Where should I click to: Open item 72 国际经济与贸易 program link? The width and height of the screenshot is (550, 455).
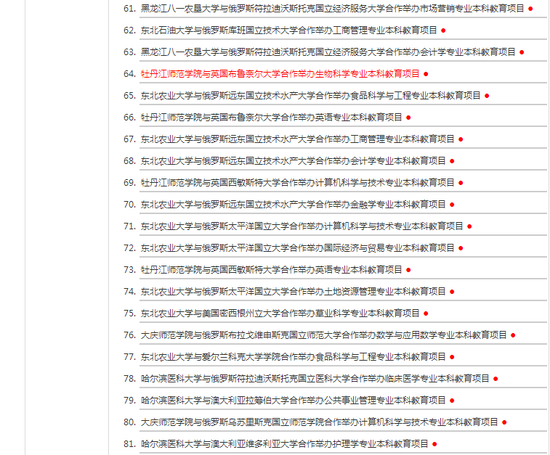(298, 248)
